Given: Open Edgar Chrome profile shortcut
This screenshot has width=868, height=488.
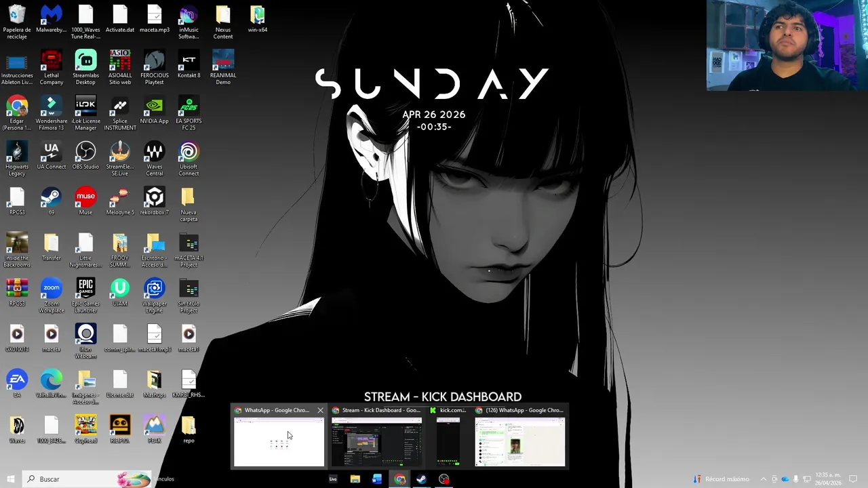Looking at the screenshot, I should (17, 113).
